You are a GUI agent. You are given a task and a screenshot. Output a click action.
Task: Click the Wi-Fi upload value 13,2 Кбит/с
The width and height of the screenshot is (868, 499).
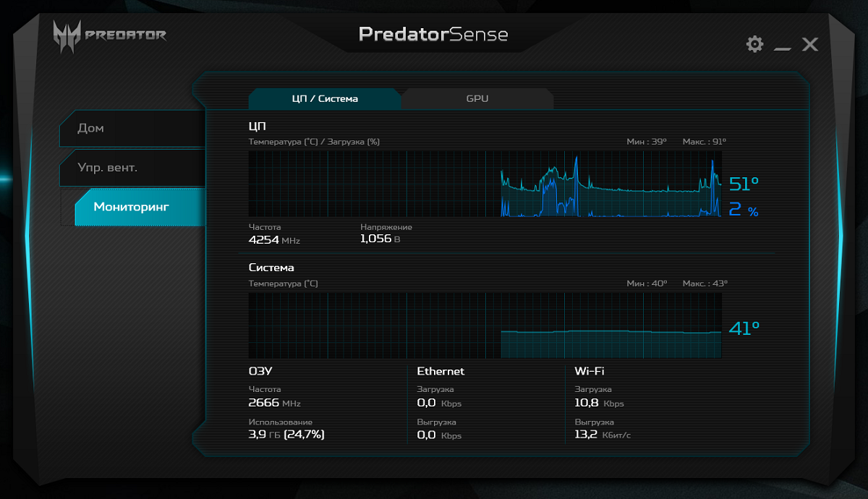point(603,435)
